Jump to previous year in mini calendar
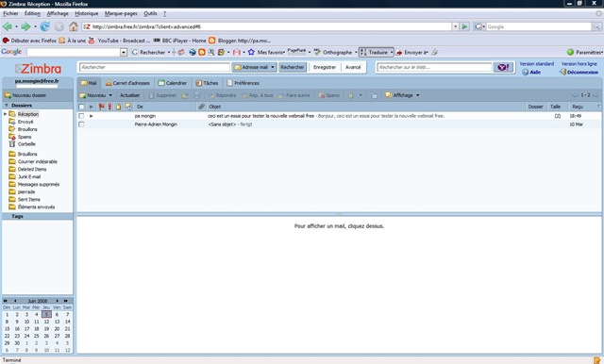The height and width of the screenshot is (364, 604). (6, 301)
